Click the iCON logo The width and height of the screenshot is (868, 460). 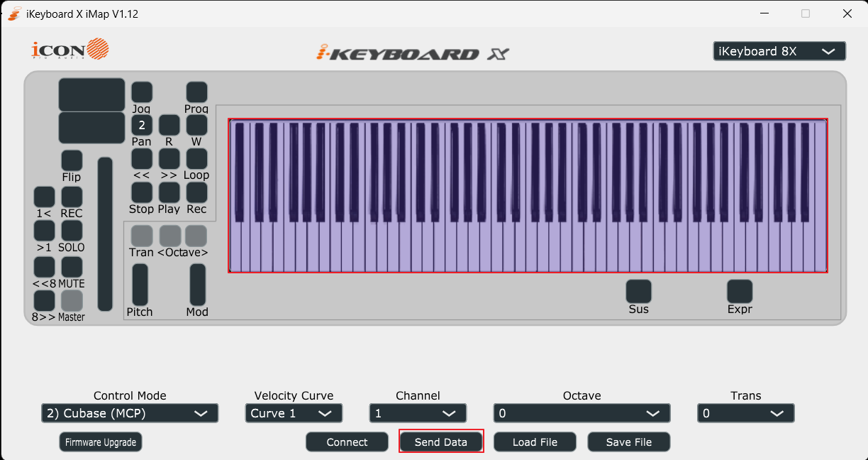(70, 50)
